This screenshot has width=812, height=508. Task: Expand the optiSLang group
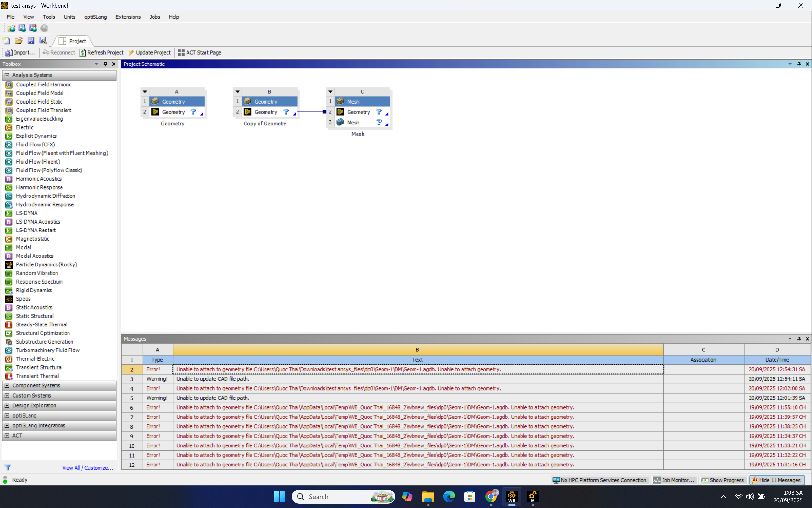7,416
